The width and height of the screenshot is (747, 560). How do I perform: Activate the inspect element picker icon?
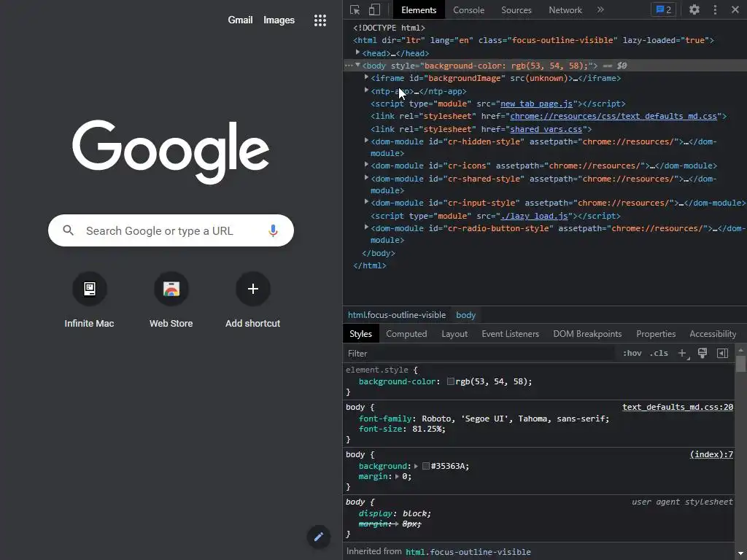[355, 9]
